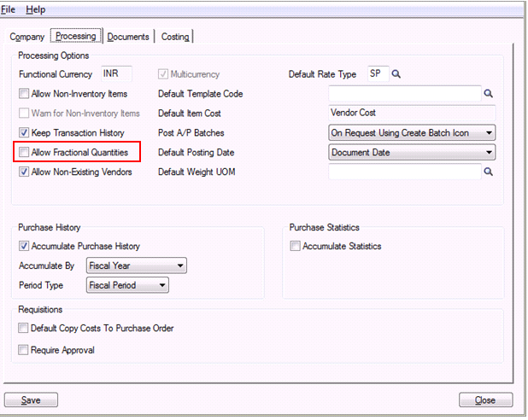Open finder for Default Weight UOM

pyautogui.click(x=488, y=172)
